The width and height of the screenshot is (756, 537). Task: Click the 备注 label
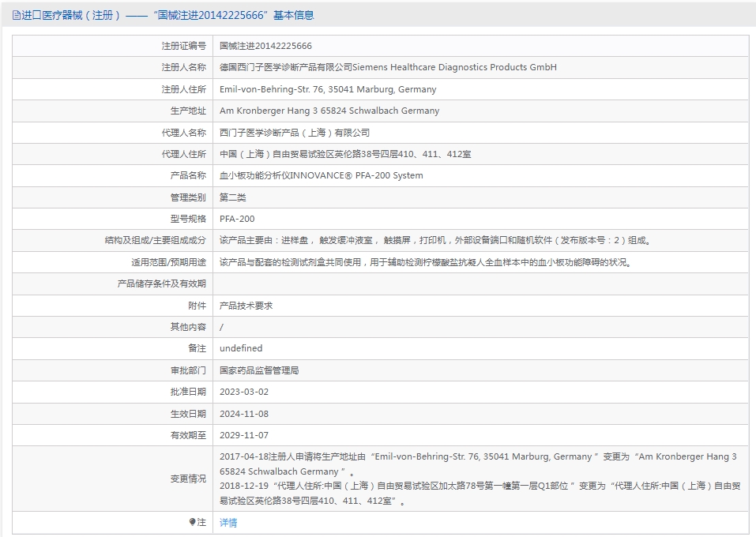pyautogui.click(x=197, y=348)
